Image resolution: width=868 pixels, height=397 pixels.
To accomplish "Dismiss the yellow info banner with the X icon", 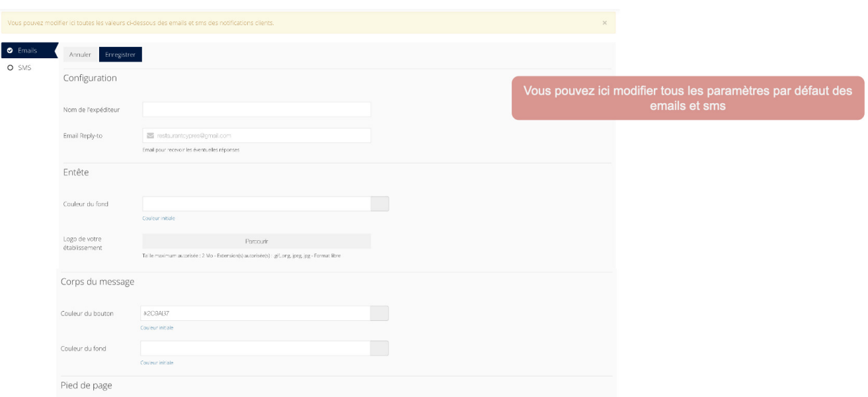I will click(604, 22).
